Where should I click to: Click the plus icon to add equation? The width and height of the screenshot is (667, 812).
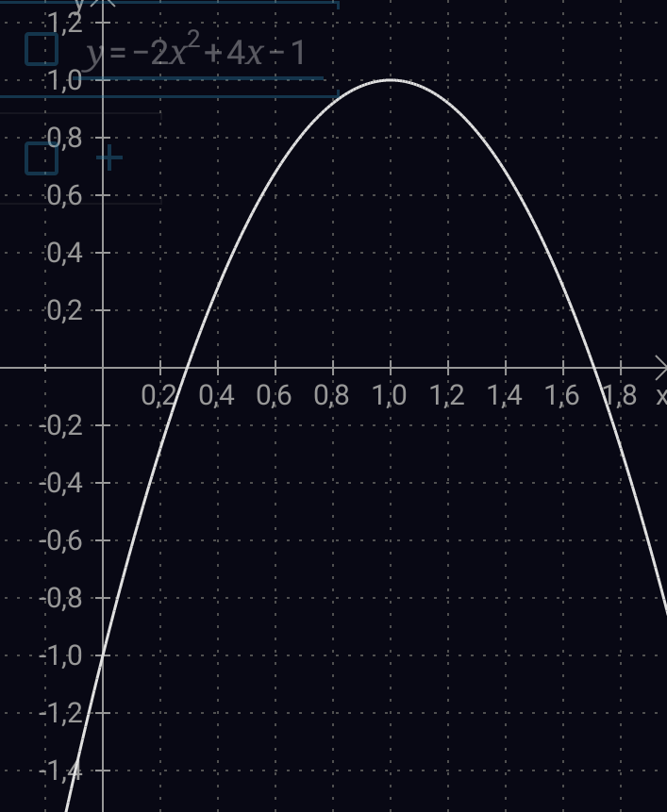click(x=110, y=157)
